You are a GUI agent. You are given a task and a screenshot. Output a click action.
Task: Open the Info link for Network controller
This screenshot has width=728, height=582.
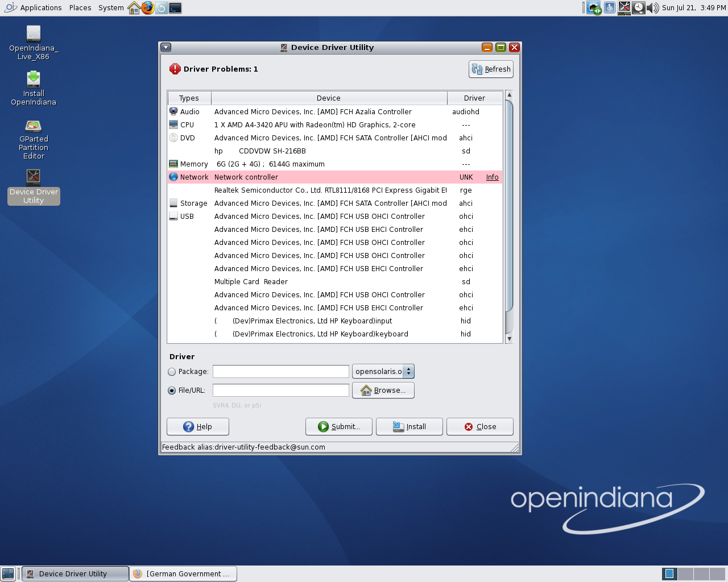coord(492,177)
